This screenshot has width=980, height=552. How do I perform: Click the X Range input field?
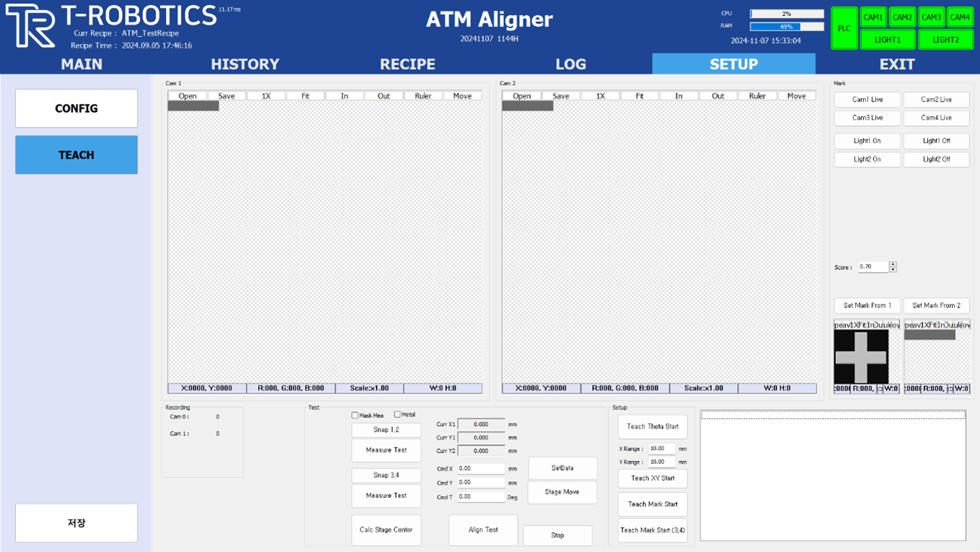[x=661, y=449]
